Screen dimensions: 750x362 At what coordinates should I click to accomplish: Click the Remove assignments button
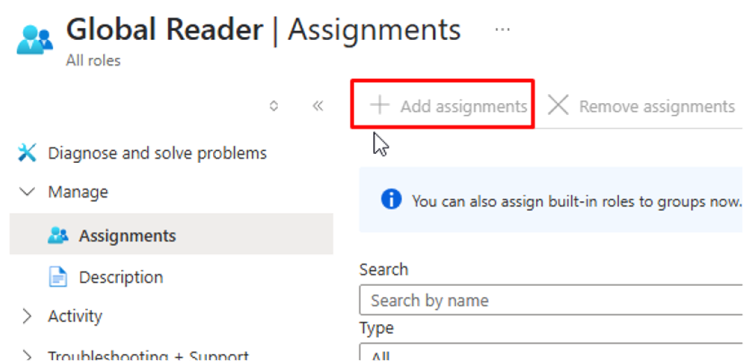tap(640, 106)
